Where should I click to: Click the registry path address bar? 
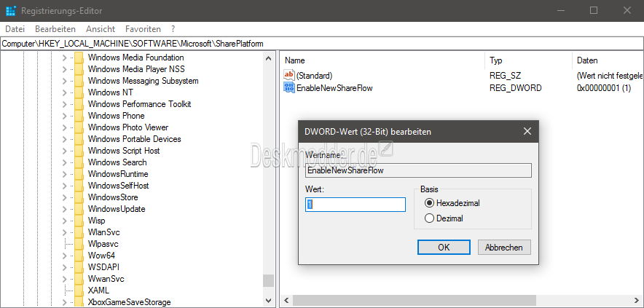click(322, 44)
